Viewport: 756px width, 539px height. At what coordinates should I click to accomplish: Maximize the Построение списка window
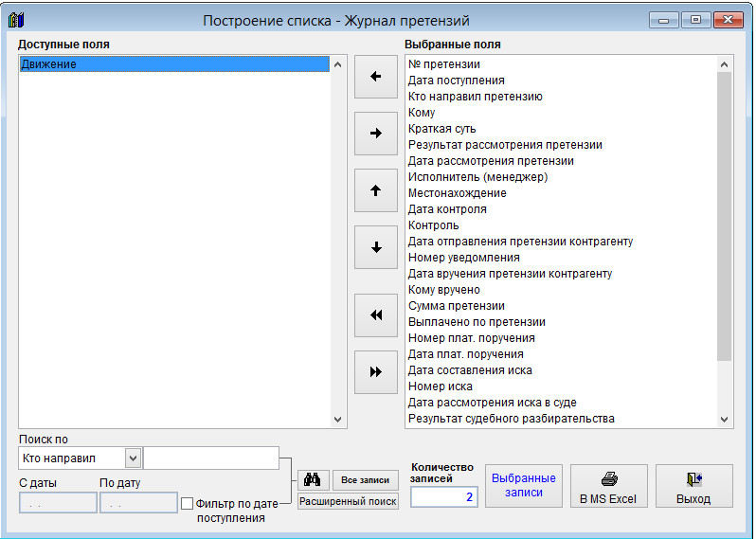[695, 20]
